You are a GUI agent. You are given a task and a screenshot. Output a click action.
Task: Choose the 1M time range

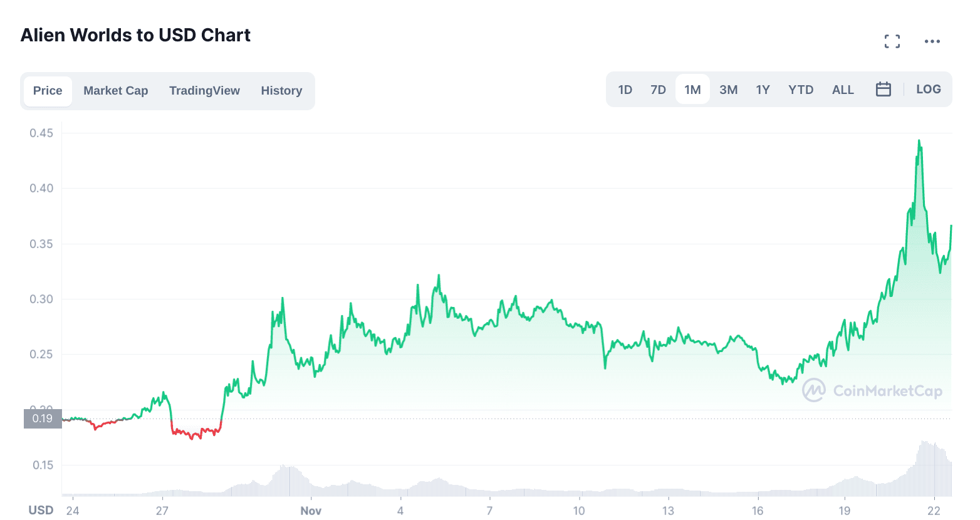pos(692,90)
